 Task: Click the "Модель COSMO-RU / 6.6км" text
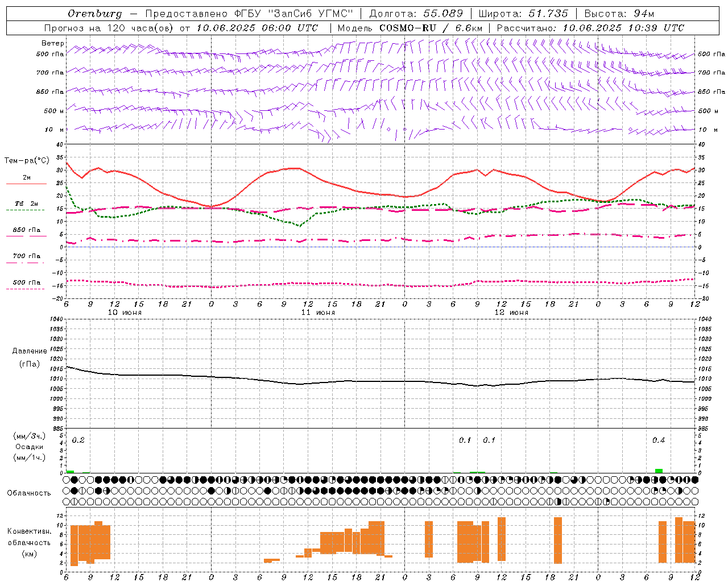coord(410,28)
